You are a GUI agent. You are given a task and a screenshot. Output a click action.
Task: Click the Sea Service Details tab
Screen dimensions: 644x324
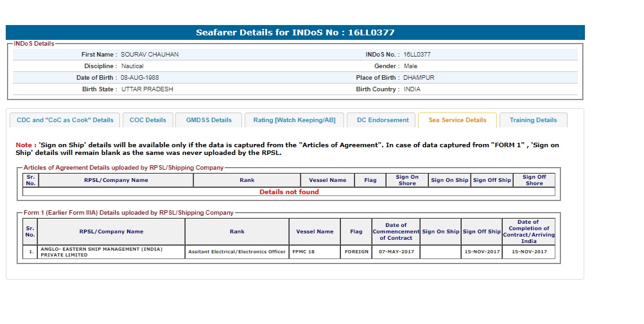[x=457, y=120]
